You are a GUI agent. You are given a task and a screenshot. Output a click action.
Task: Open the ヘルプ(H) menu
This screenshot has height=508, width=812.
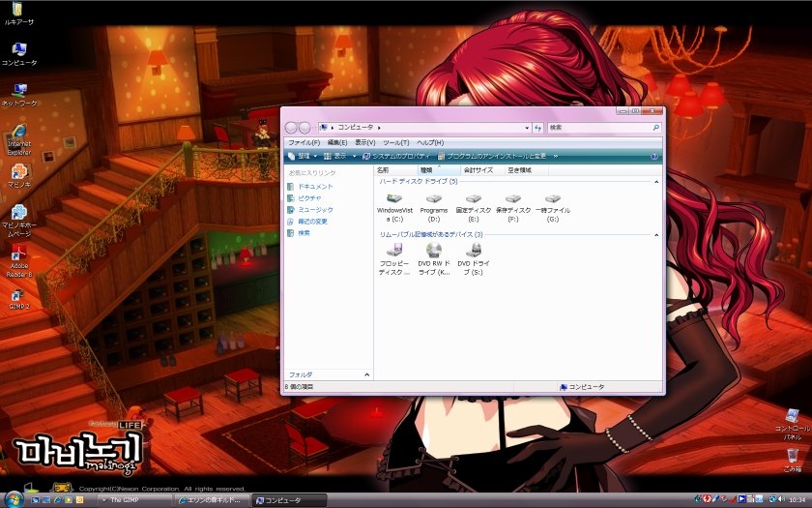pos(430,142)
